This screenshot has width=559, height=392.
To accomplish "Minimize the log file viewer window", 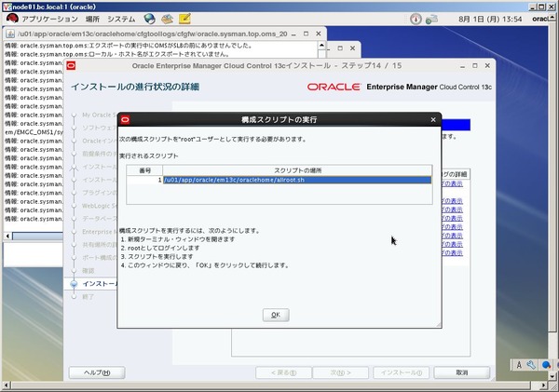I will click(x=293, y=34).
